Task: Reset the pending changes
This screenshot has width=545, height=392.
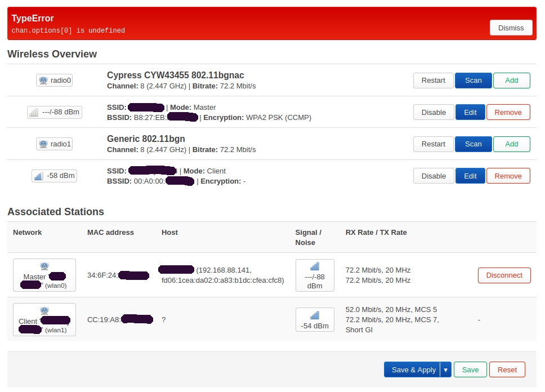Action: 507,369
